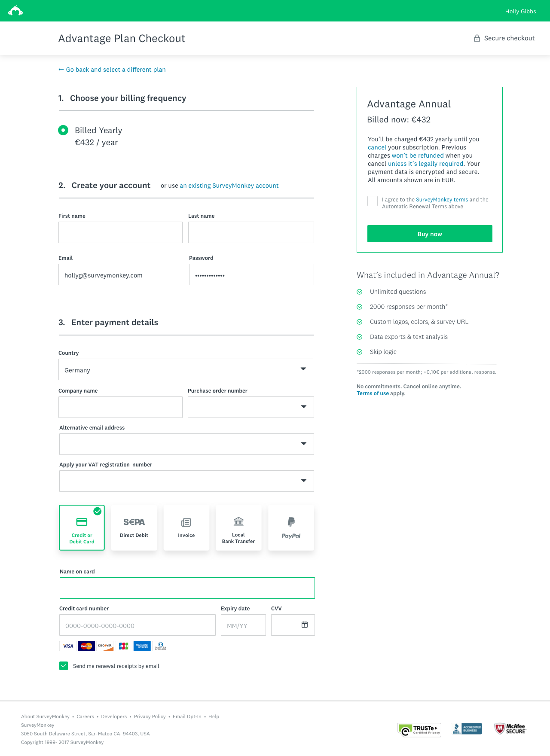
Task: Open the Holly Gibbs account menu
Action: click(520, 11)
